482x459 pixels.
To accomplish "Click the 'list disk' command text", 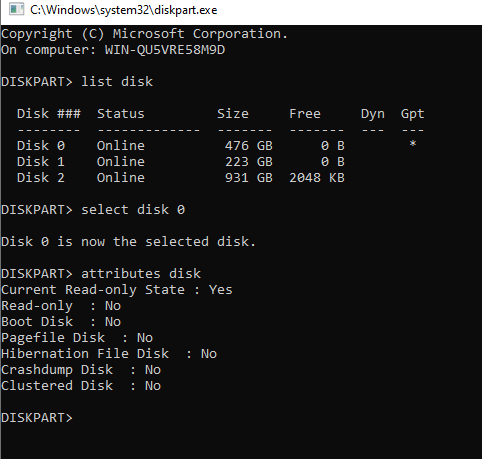I will point(117,82).
